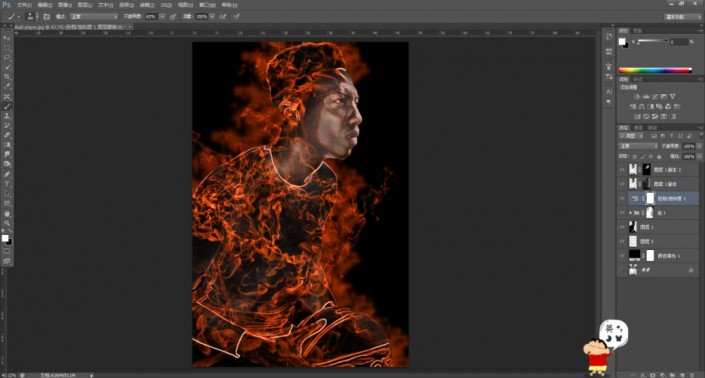This screenshot has height=378, width=705.
Task: Open the 图像 (Image) menu
Action: tap(65, 5)
